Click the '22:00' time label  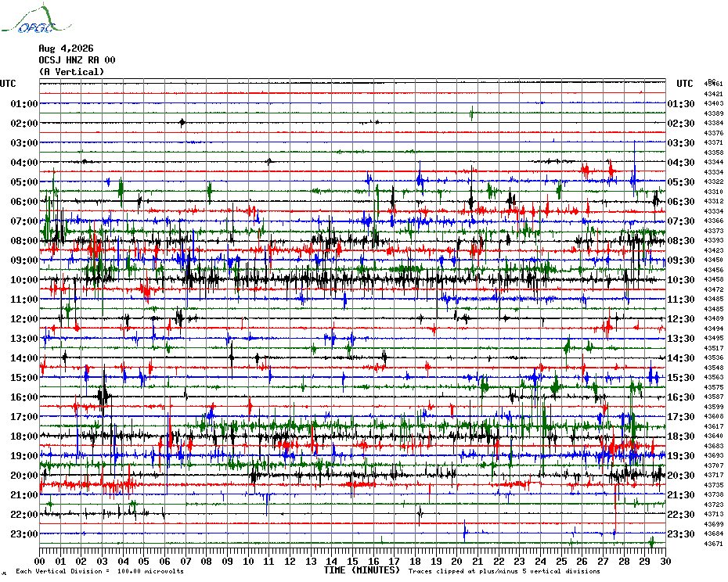pyautogui.click(x=24, y=515)
